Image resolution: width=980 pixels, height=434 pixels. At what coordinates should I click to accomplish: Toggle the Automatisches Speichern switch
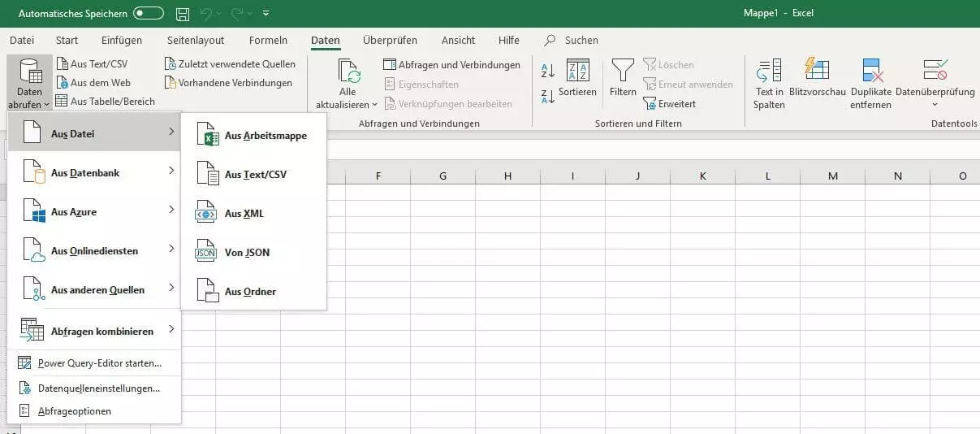click(x=149, y=13)
